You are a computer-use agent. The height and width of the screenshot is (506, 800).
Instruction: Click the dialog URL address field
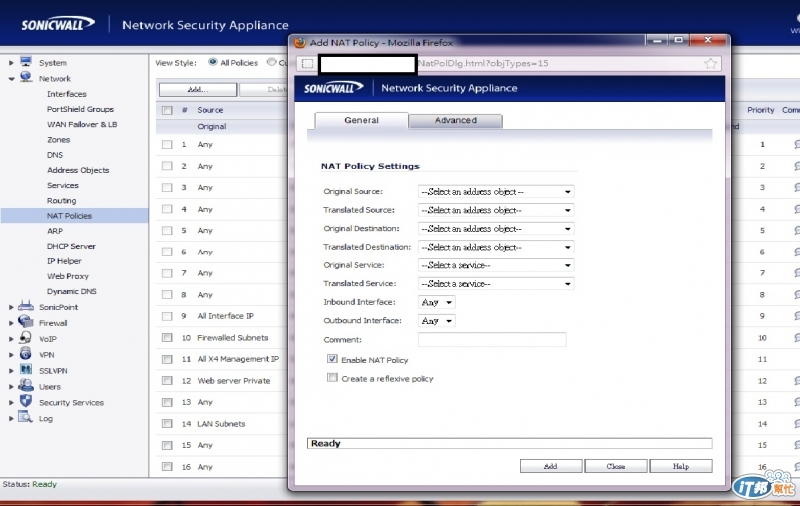(x=508, y=63)
